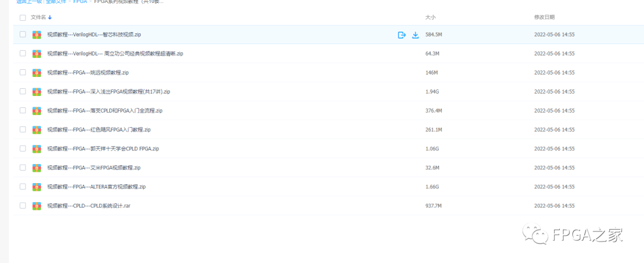Open file 周立功公司经典视频教程超清晰.zip
This screenshot has height=263, width=644.
point(115,54)
